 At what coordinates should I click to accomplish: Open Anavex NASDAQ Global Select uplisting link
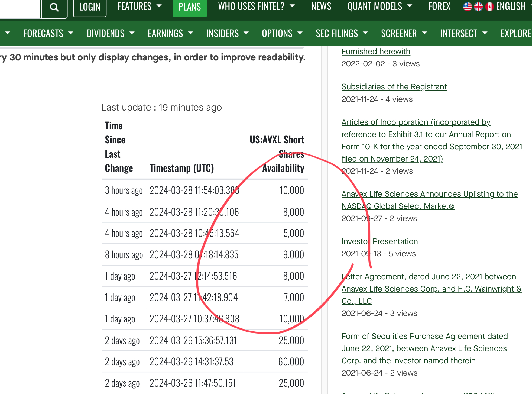[x=430, y=200]
